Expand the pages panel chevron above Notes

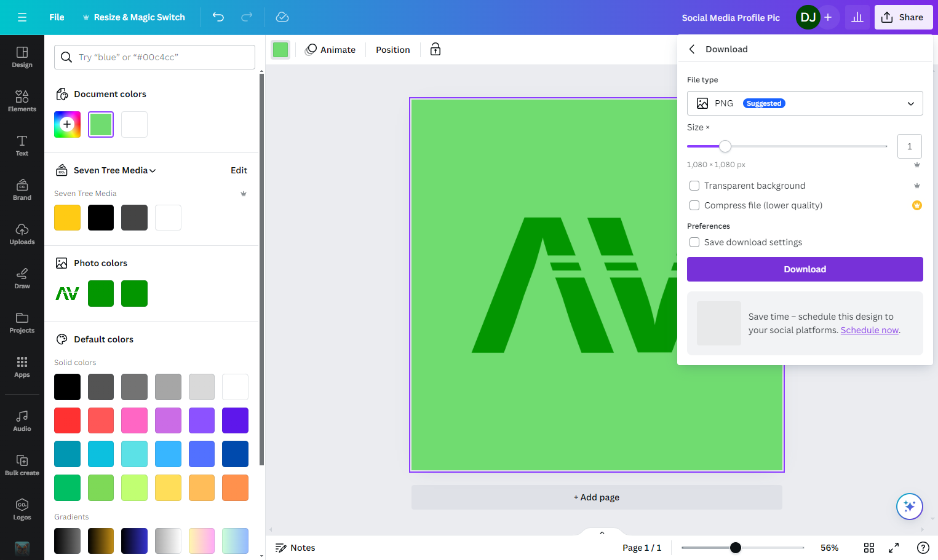[x=602, y=533]
